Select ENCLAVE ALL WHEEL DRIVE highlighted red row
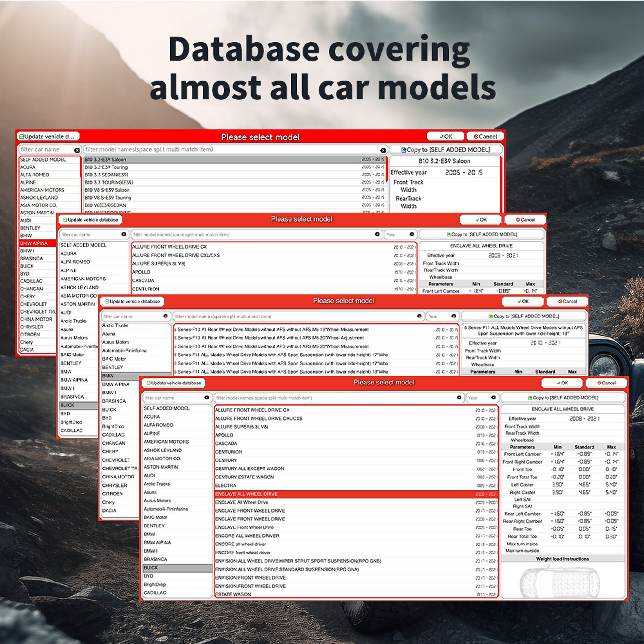This screenshot has width=644, height=644. pyautogui.click(x=356, y=494)
